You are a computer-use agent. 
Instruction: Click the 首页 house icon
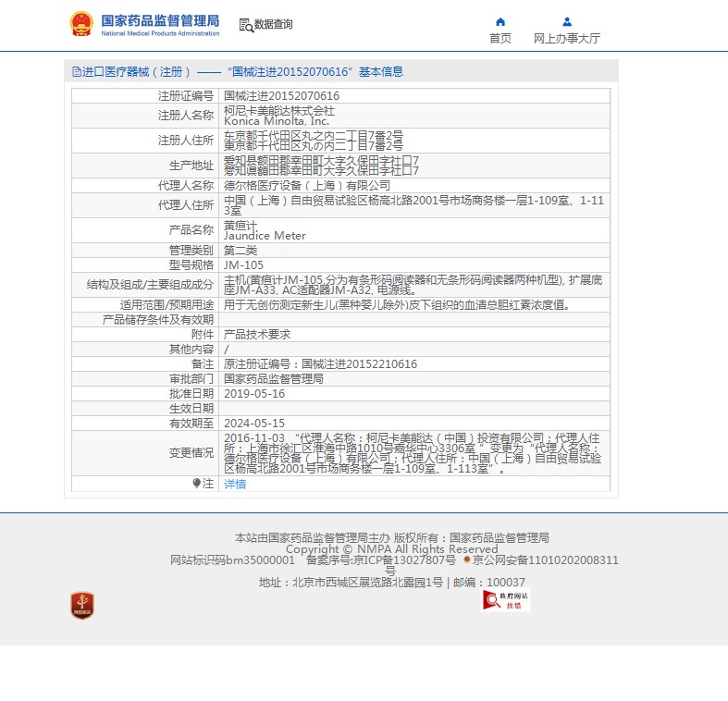point(500,22)
